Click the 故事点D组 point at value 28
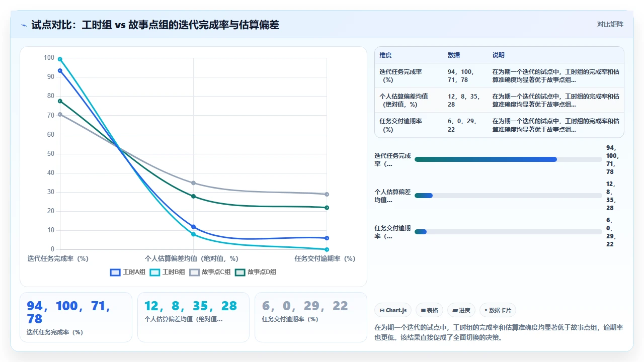 coord(193,196)
